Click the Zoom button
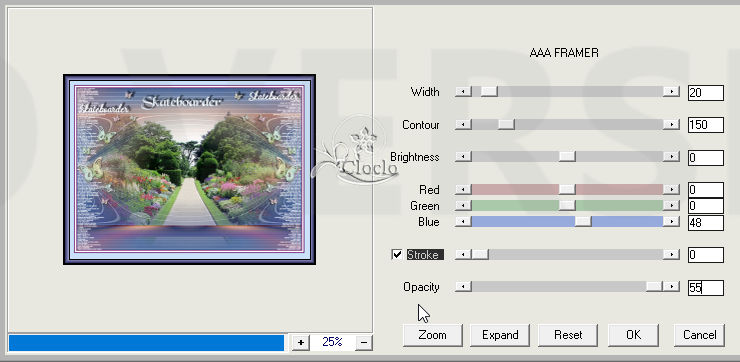Image resolution: width=740 pixels, height=362 pixels. pos(432,335)
